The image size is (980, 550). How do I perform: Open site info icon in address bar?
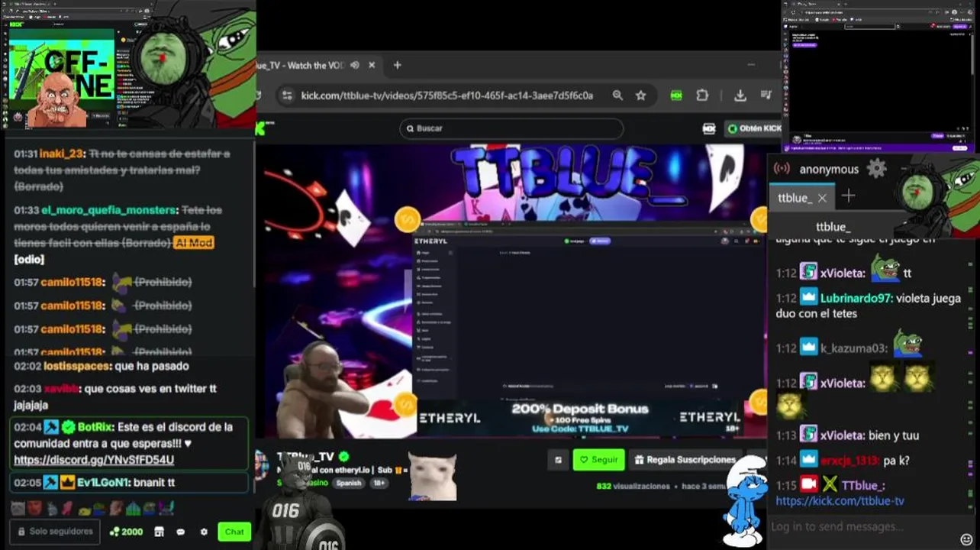tap(287, 95)
